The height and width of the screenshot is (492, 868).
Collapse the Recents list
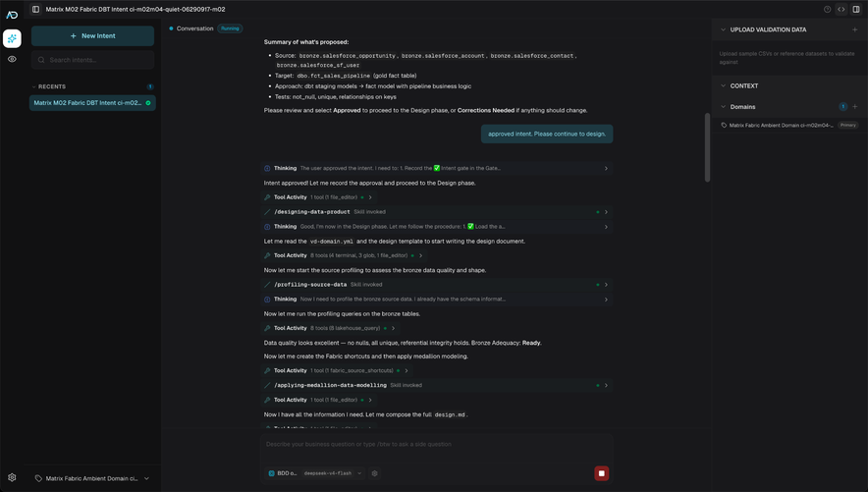[33, 86]
